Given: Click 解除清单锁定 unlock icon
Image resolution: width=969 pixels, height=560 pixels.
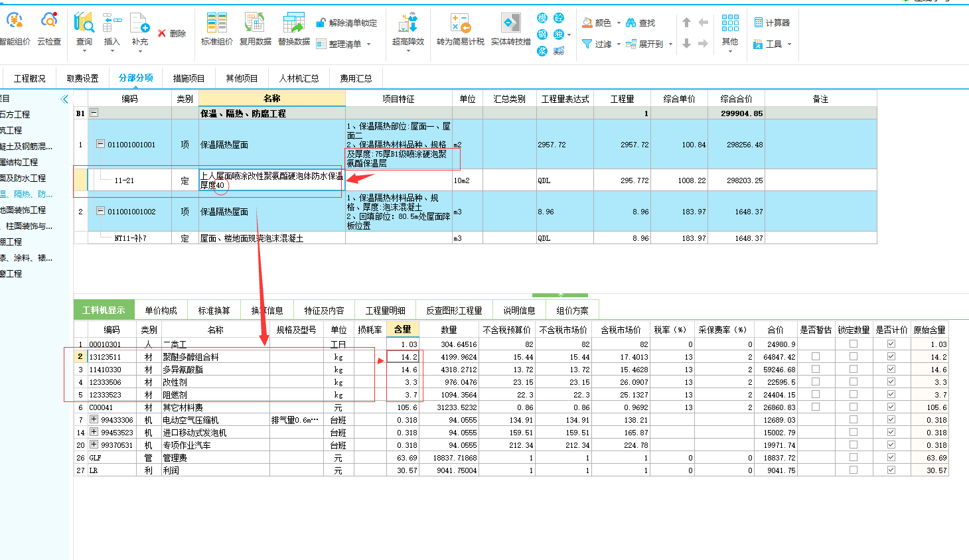Looking at the screenshot, I should (x=321, y=23).
